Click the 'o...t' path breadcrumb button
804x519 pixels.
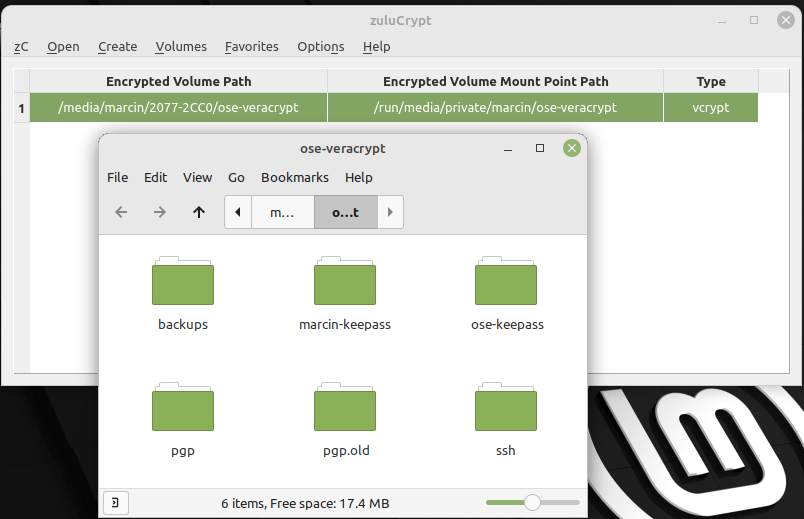click(346, 212)
